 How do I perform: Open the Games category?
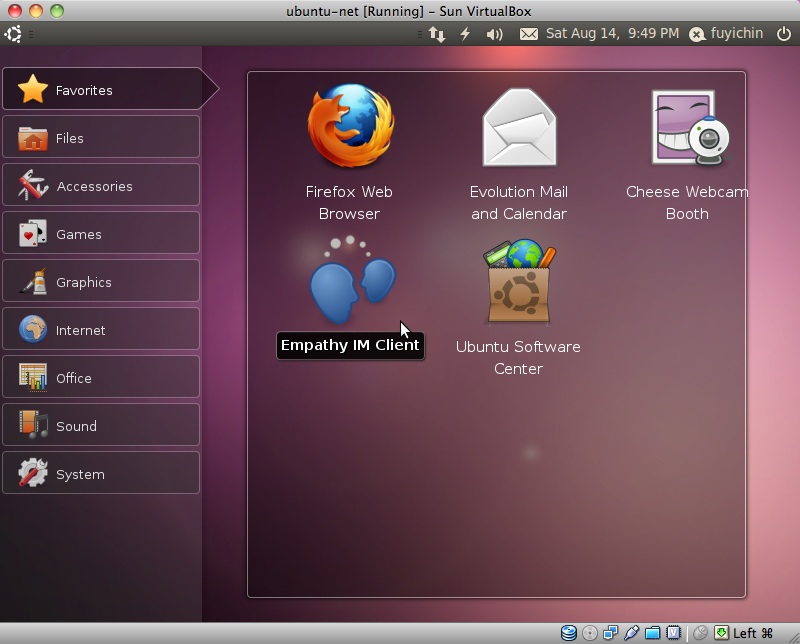point(100,233)
